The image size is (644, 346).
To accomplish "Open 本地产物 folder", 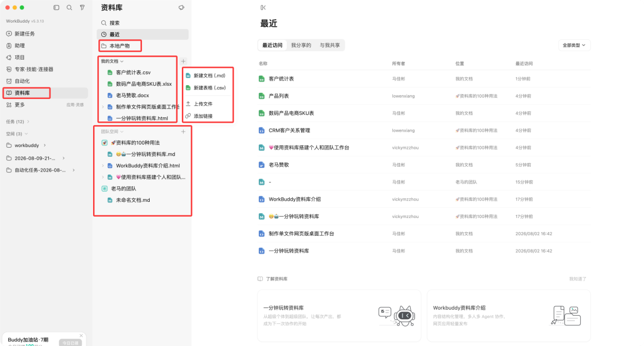I will (x=119, y=46).
